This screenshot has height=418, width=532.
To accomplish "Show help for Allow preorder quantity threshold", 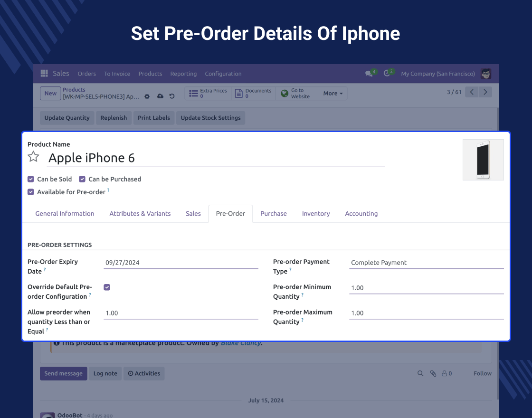I will tap(47, 330).
